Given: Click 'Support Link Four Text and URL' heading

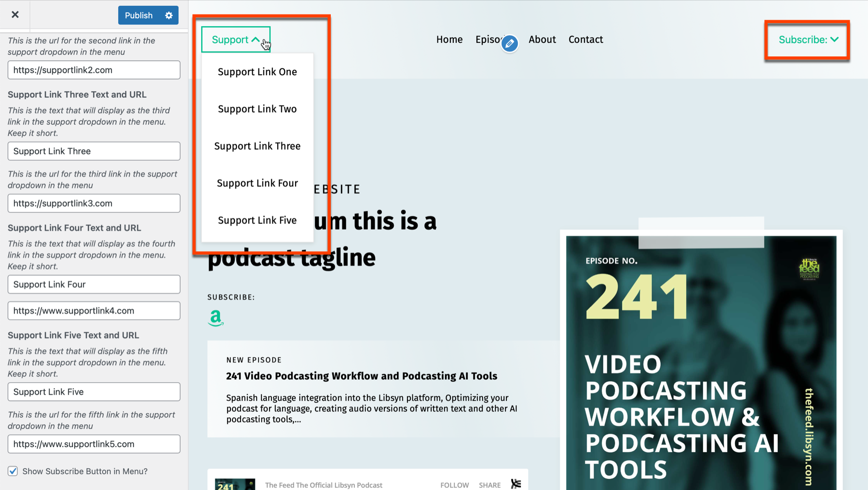Looking at the screenshot, I should [x=74, y=228].
